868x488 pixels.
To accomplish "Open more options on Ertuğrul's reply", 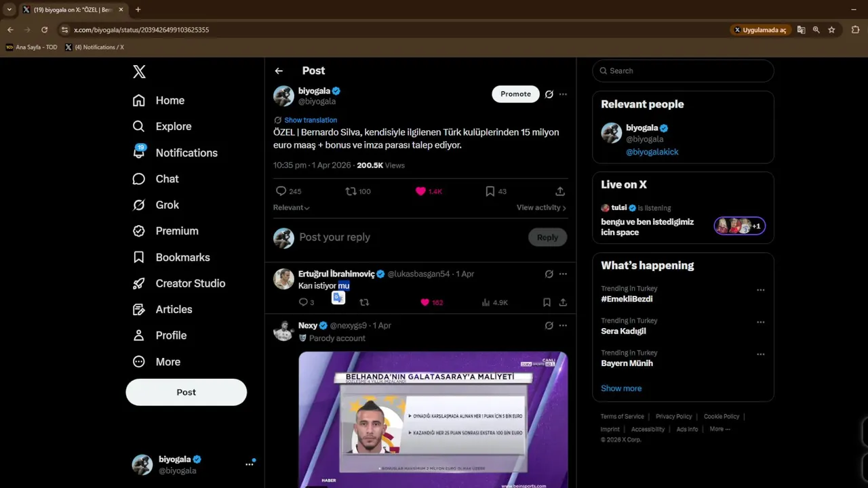I will [x=563, y=274].
